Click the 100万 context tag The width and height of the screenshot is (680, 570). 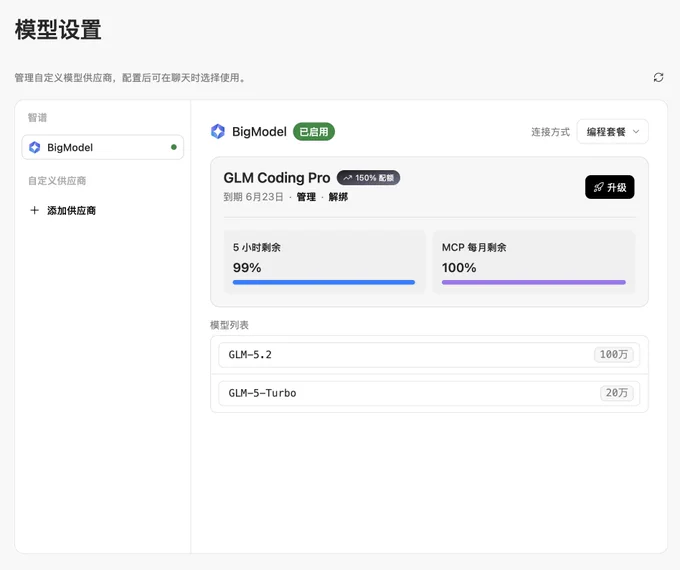pyautogui.click(x=614, y=354)
